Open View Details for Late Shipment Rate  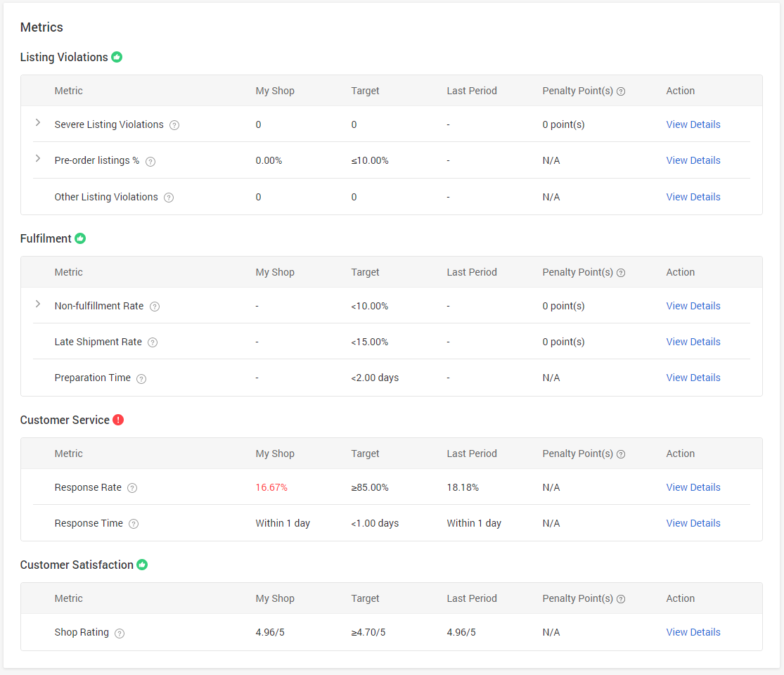[x=693, y=342]
